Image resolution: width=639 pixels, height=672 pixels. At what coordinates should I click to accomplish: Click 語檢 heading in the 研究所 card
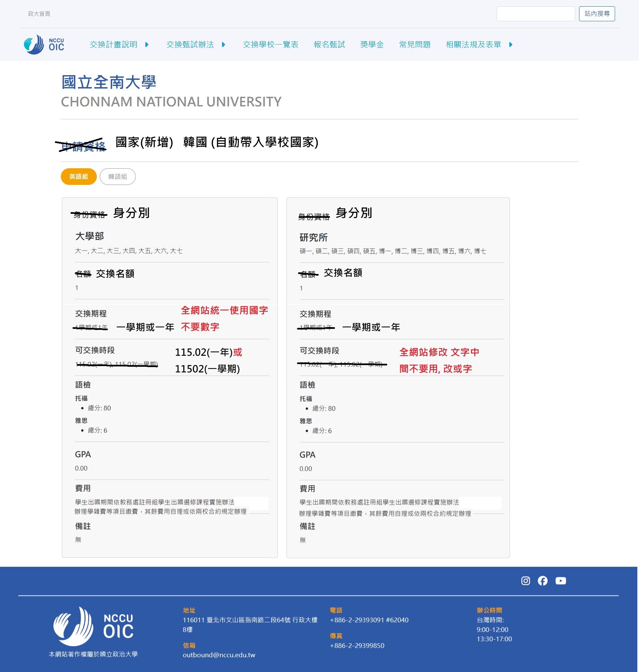(x=307, y=385)
